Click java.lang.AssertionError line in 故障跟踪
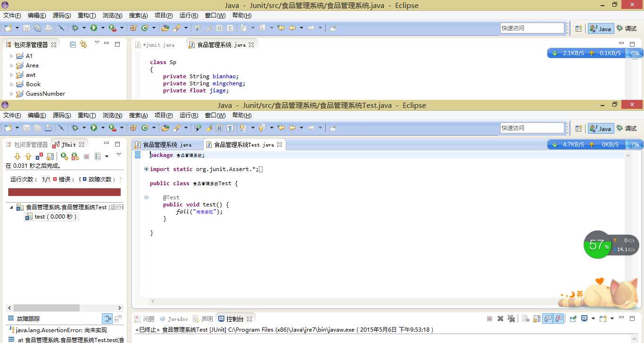644x343 pixels. click(58, 330)
